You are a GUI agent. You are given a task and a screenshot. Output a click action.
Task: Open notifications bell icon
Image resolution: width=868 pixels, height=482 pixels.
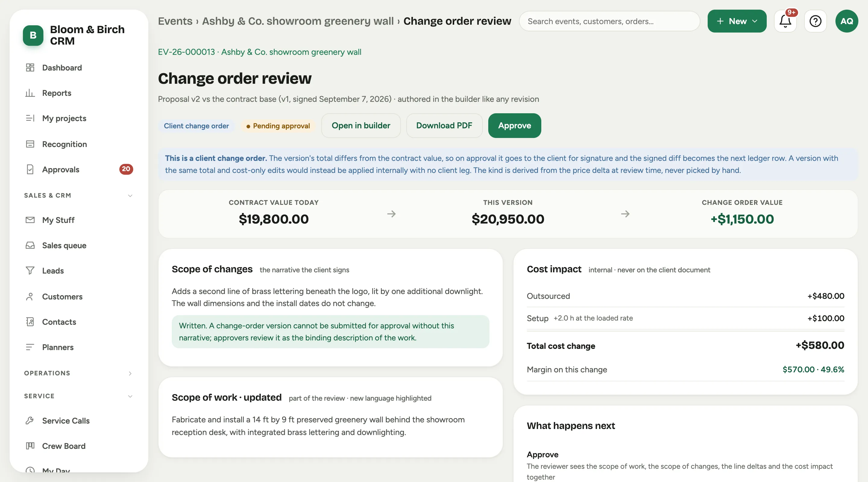pyautogui.click(x=785, y=21)
